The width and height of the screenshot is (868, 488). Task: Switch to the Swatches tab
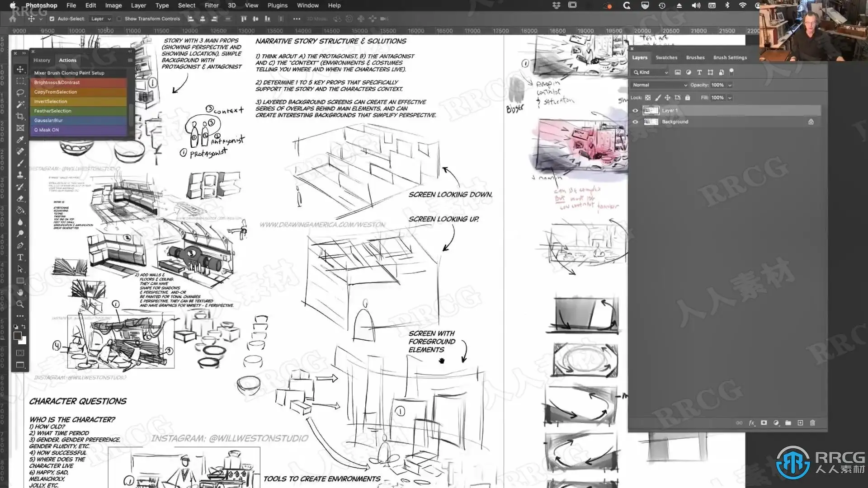pyautogui.click(x=666, y=57)
